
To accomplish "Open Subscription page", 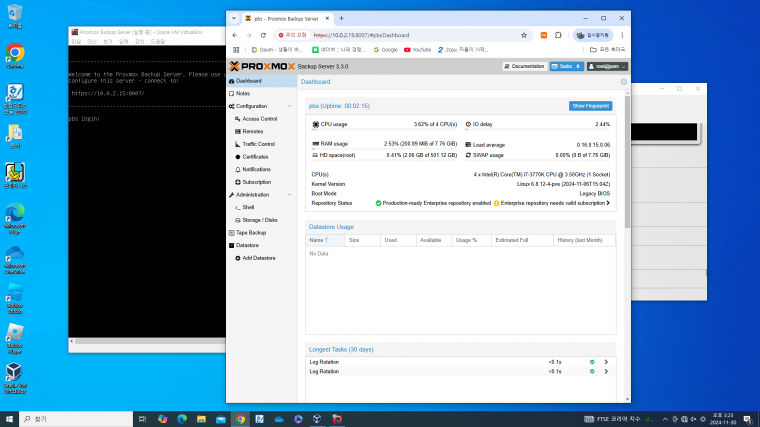I will pos(256,182).
